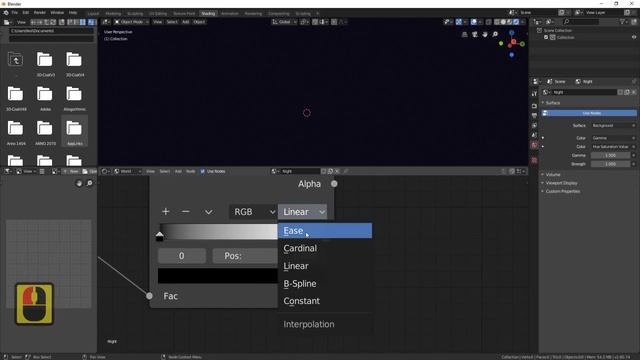Click the blue Use Nodes button in properties

point(589,113)
